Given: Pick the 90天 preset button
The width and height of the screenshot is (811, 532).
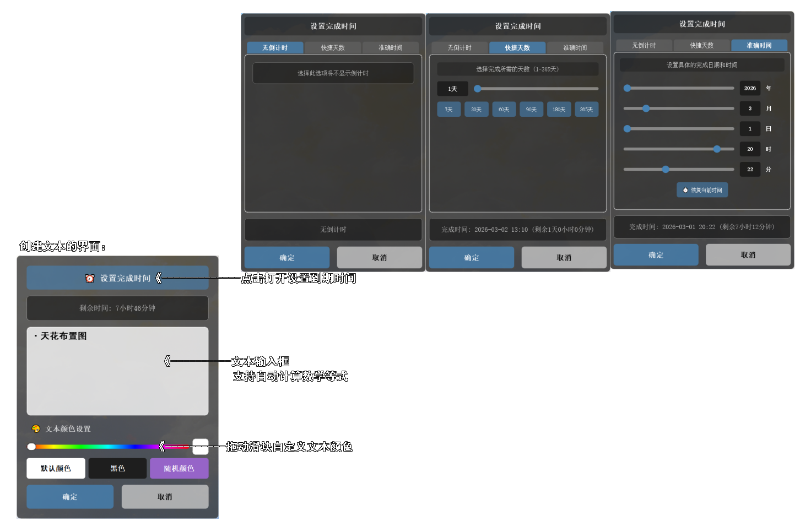Looking at the screenshot, I should point(531,110).
